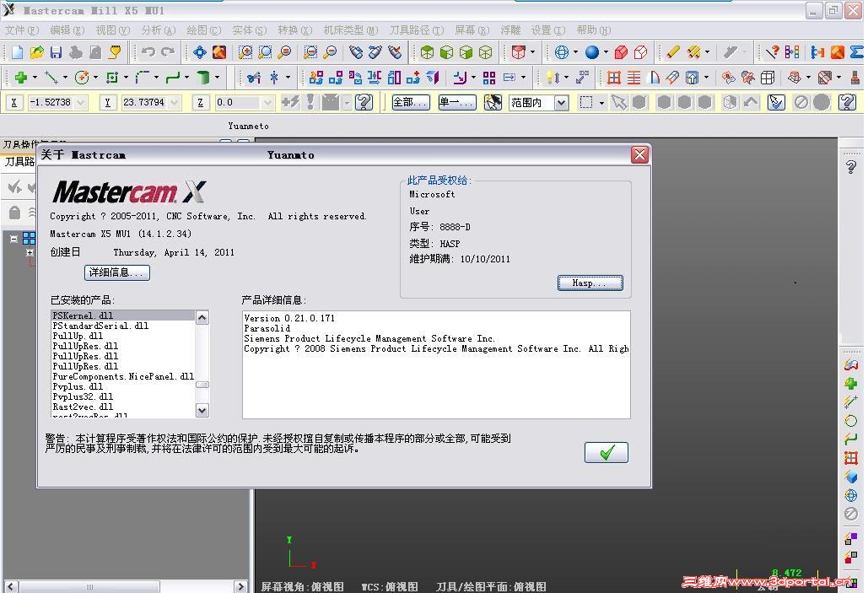This screenshot has width=868, height=593.
Task: Collapse the tree root node minus box
Action: tap(13, 240)
